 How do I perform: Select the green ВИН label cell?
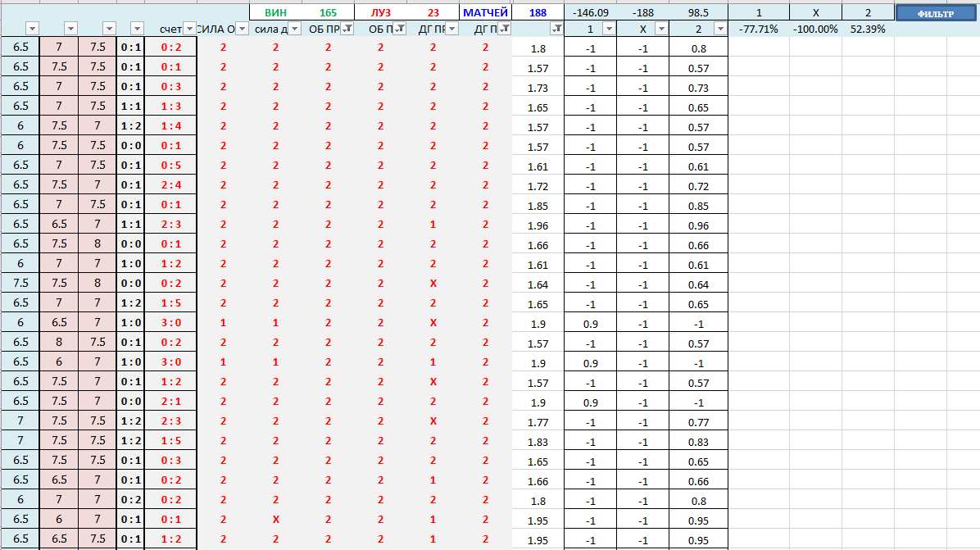click(275, 12)
